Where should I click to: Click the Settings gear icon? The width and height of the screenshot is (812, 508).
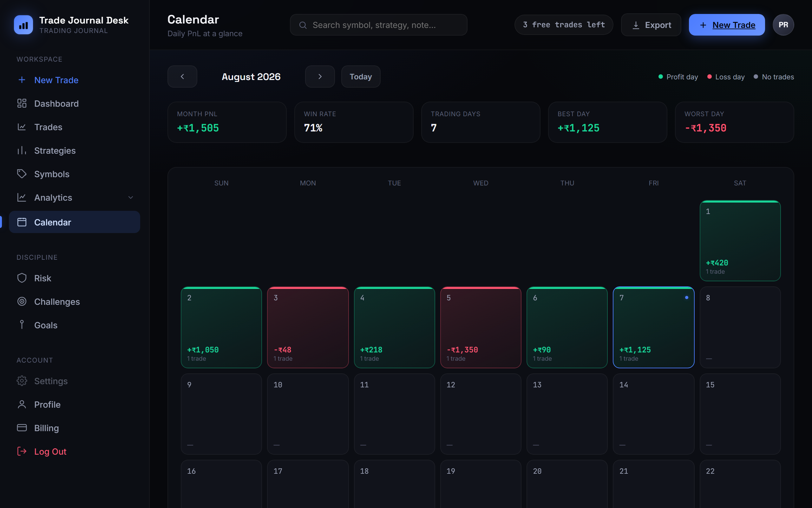[22, 381]
